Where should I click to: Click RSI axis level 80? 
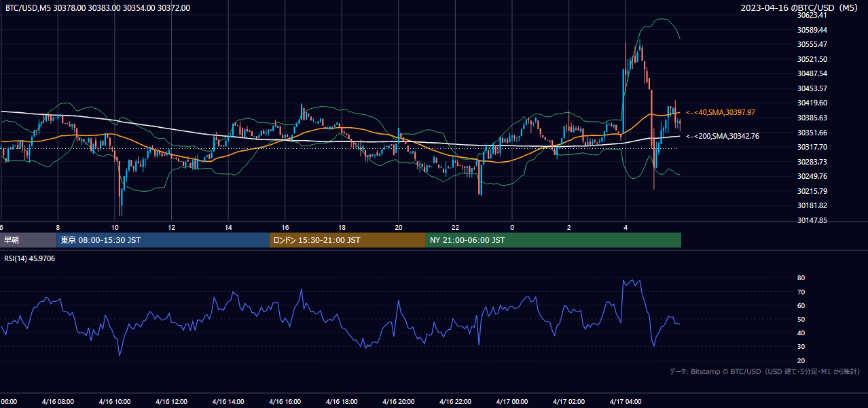coord(801,278)
